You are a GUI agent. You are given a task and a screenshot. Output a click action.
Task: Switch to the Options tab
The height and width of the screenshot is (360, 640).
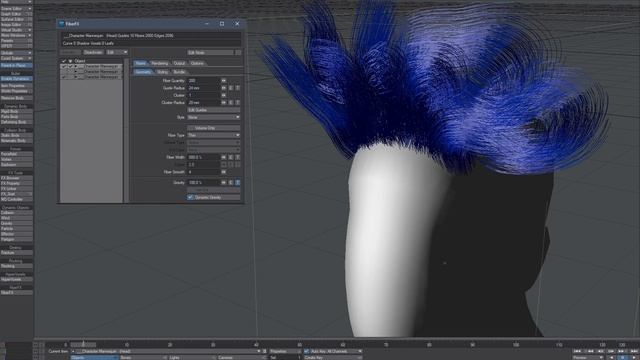[197, 63]
